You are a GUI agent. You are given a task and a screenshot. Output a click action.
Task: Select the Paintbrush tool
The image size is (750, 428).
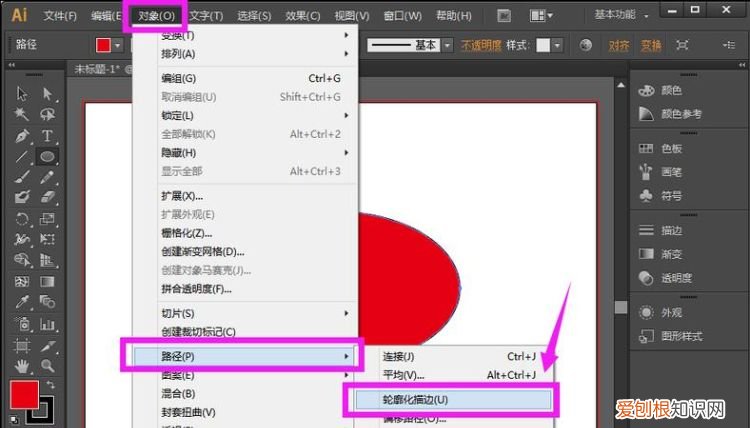(22, 177)
